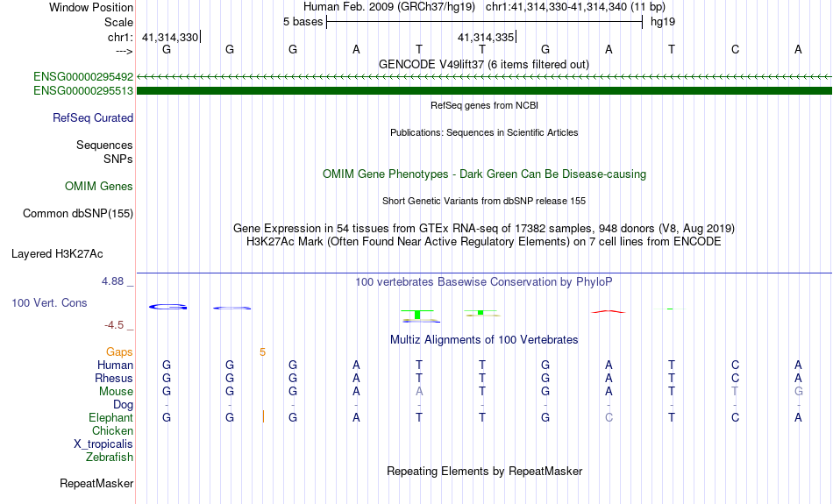
Task: Open RefSeq genes from NCBI title
Action: point(484,105)
